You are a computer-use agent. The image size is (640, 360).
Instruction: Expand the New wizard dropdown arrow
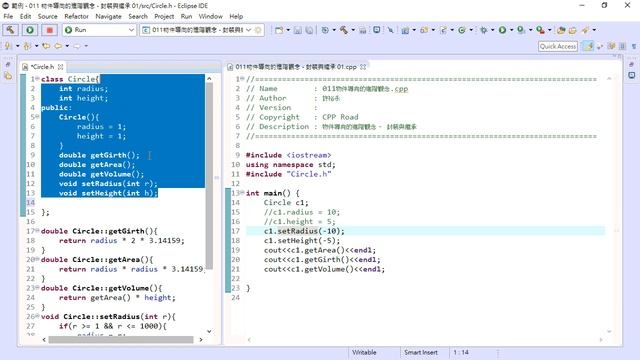(288, 30)
